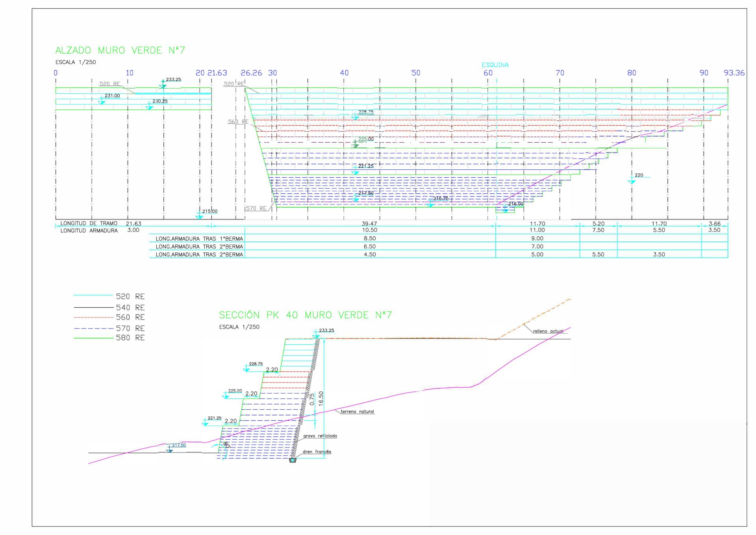Click the cyan 520 RE legend line
This screenshot has width=756, height=535.
[93, 295]
